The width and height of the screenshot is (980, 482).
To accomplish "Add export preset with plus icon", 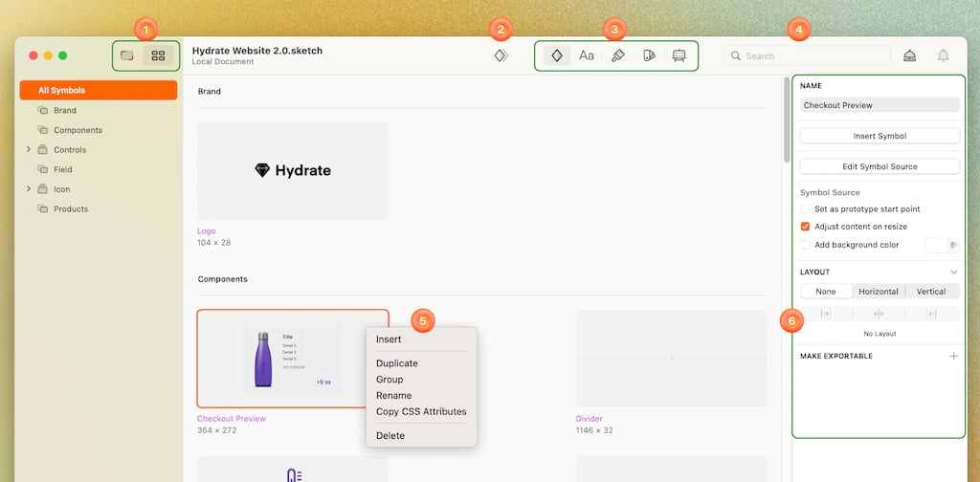I will click(954, 356).
